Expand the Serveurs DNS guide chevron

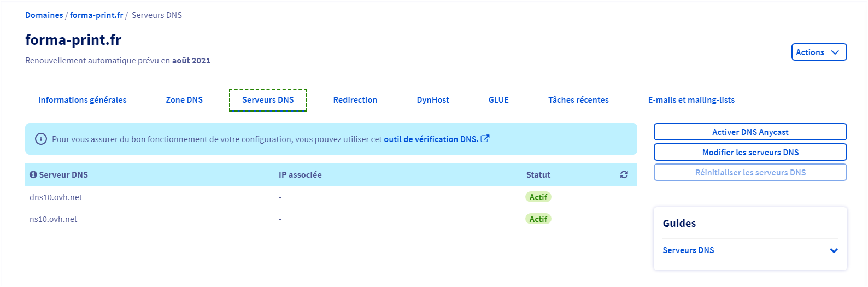(834, 250)
